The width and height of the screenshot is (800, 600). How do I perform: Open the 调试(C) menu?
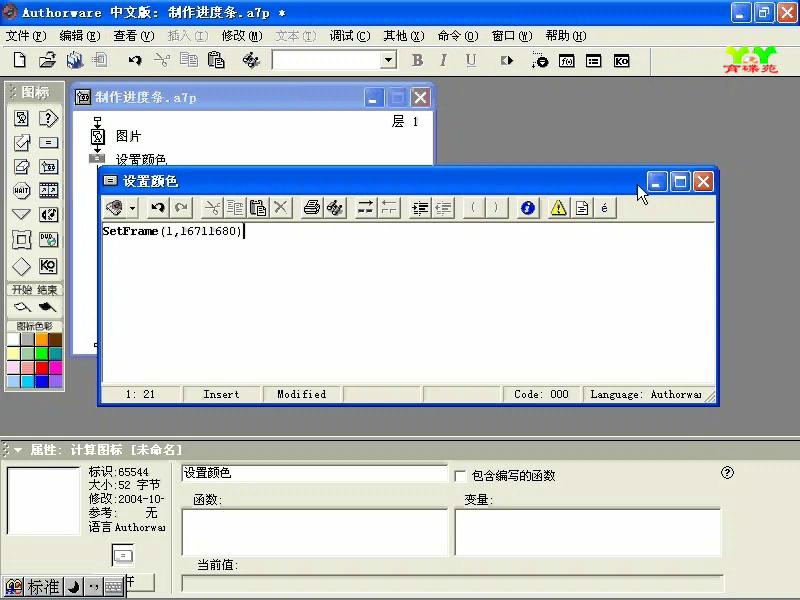tap(349, 36)
